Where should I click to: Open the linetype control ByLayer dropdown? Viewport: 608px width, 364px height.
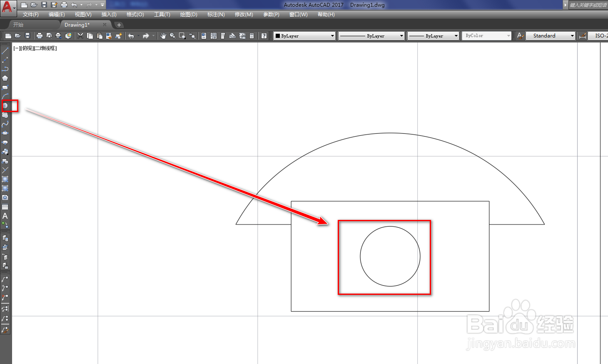coord(371,36)
